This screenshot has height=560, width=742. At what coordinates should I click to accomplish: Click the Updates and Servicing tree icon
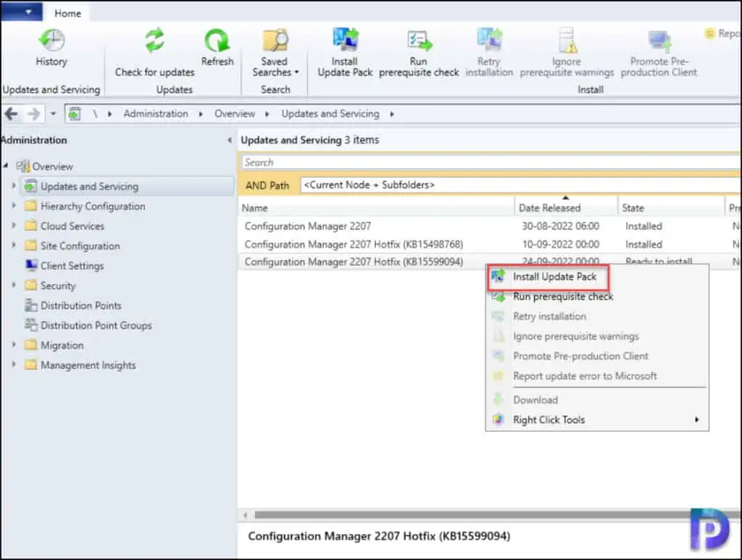pos(30,186)
